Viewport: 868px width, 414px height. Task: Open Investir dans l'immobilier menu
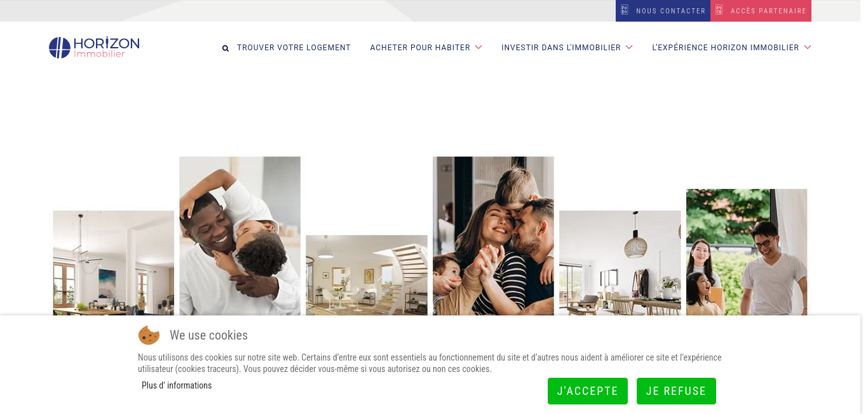561,48
